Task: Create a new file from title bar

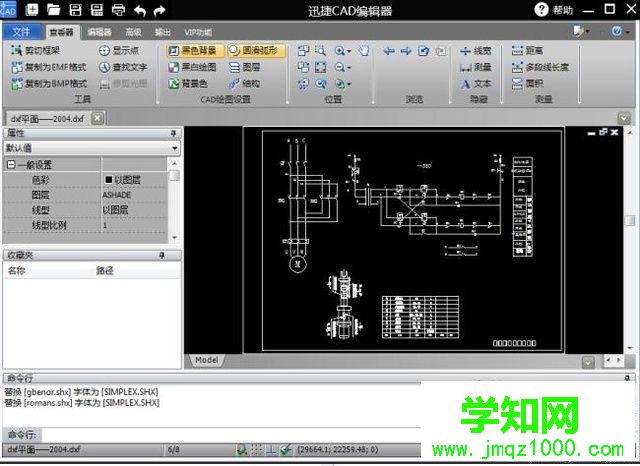Action: (32, 9)
